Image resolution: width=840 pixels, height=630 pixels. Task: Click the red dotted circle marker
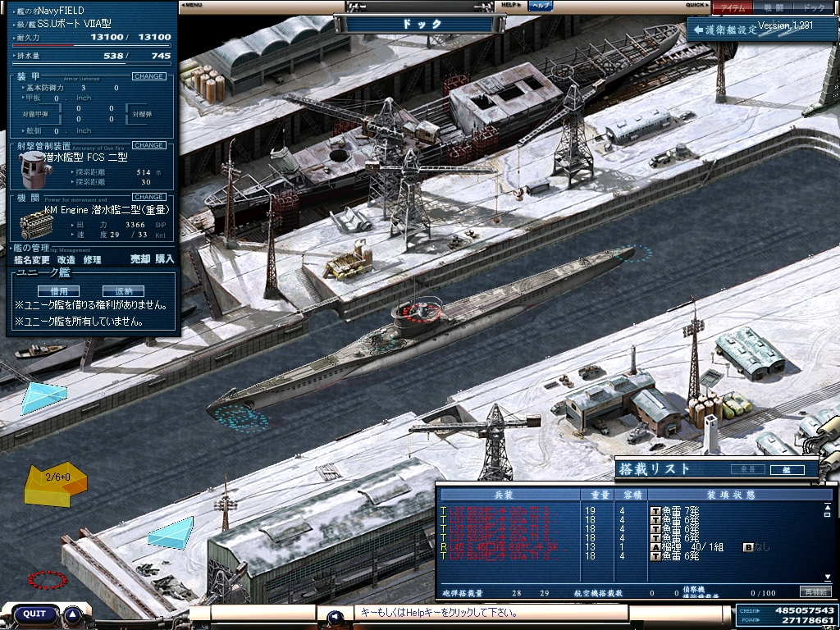(48, 580)
